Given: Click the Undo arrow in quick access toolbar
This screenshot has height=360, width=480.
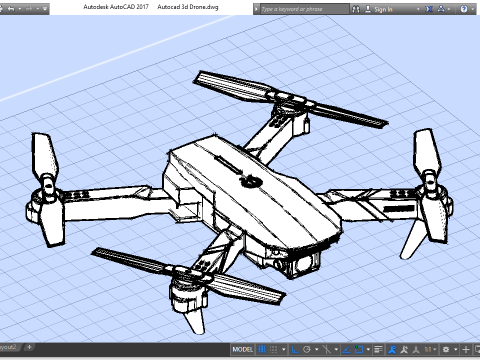Looking at the screenshot, I should click(x=11, y=9).
